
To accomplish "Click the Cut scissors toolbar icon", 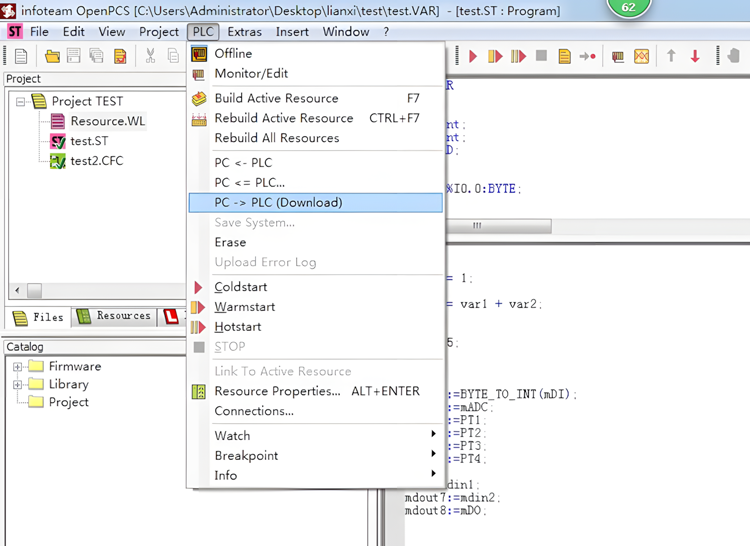I will (150, 56).
